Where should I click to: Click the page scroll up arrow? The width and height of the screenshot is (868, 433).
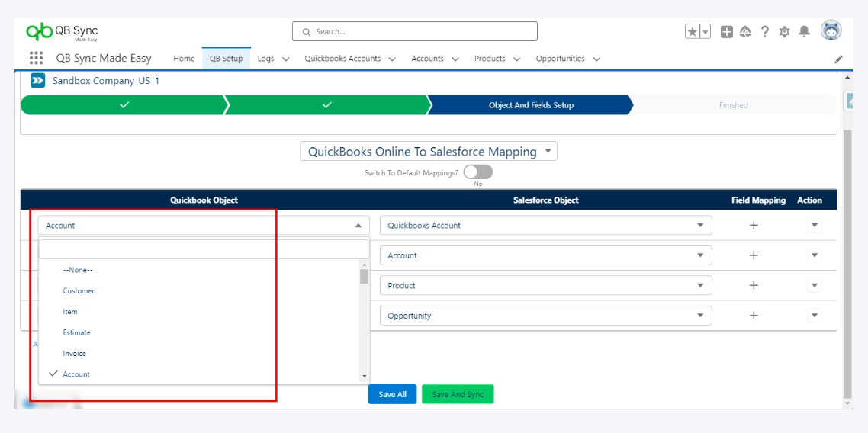847,77
